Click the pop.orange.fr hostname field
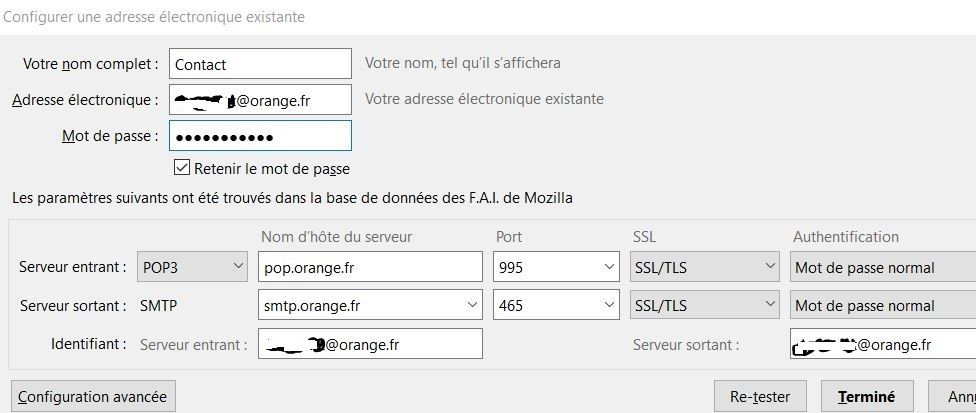This screenshot has height=413, width=976. click(x=370, y=267)
